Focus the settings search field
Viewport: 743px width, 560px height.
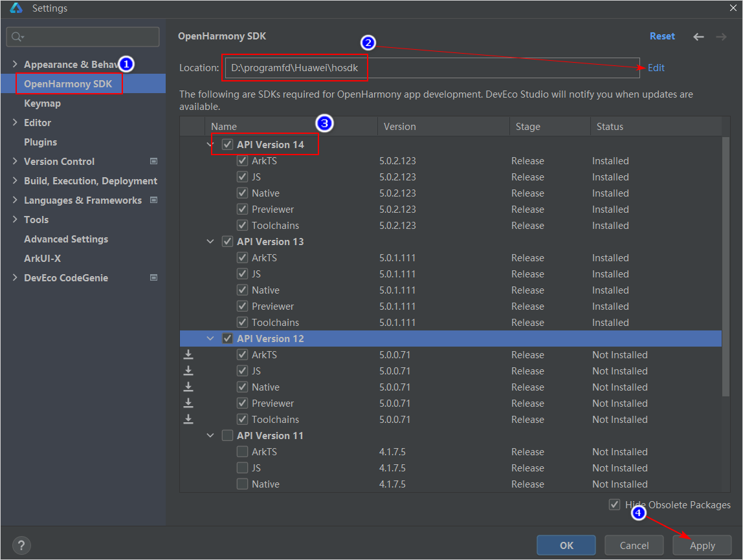point(83,37)
